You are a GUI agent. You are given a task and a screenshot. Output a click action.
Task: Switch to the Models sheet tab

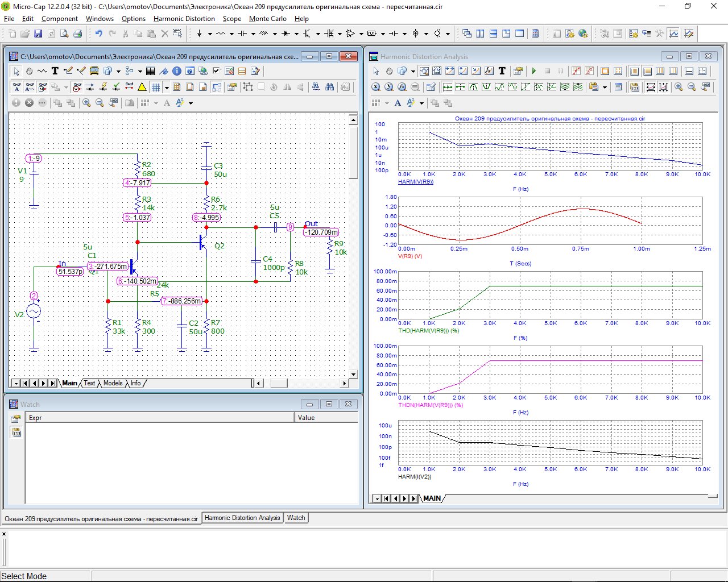point(113,383)
